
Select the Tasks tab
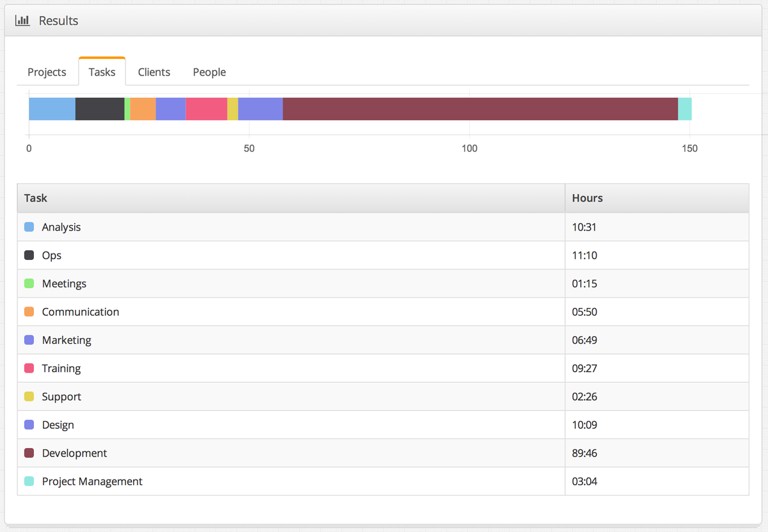coord(102,71)
